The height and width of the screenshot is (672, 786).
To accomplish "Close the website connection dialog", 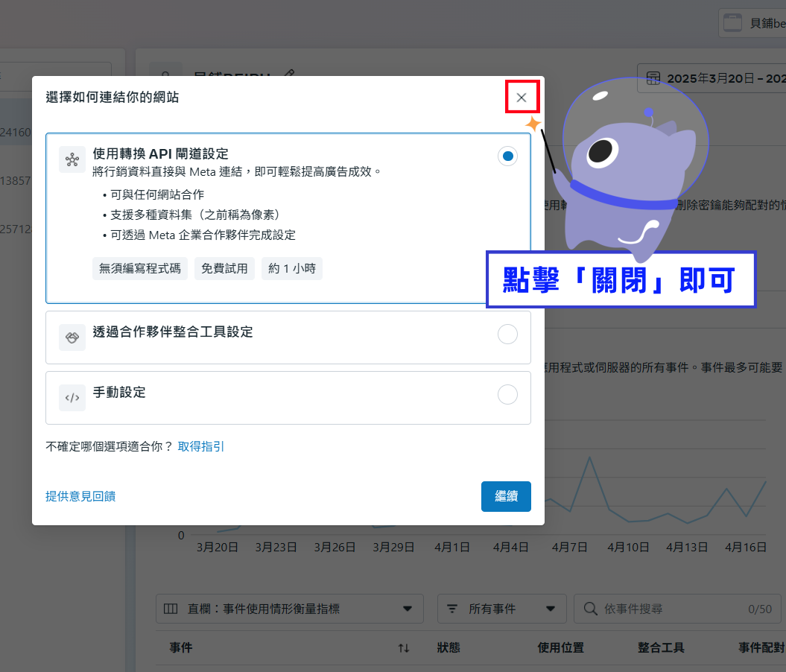I will (522, 97).
